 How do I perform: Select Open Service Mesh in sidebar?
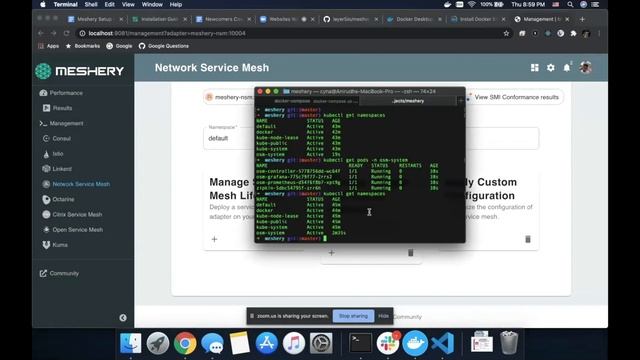tap(73, 230)
